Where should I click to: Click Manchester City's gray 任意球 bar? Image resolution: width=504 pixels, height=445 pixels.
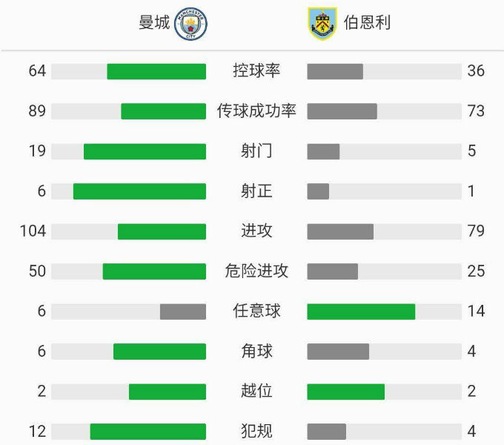pos(183,311)
